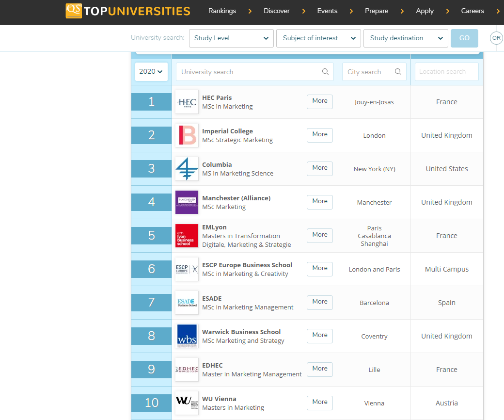The width and height of the screenshot is (504, 420).
Task: Focus the City search input field
Action: [374, 72]
